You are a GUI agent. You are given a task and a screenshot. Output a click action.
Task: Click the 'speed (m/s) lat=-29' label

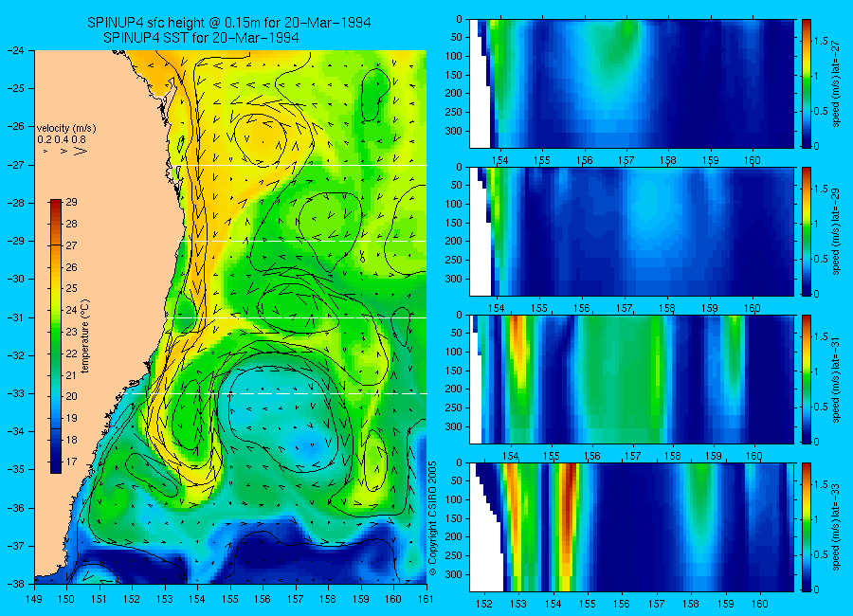pos(837,232)
